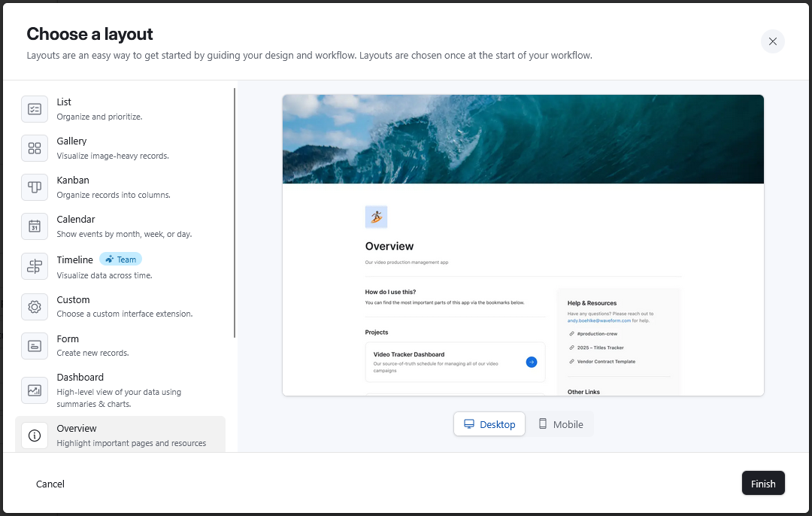
Task: Open the 2025 – Titles Tracker bookmark
Action: pos(598,348)
